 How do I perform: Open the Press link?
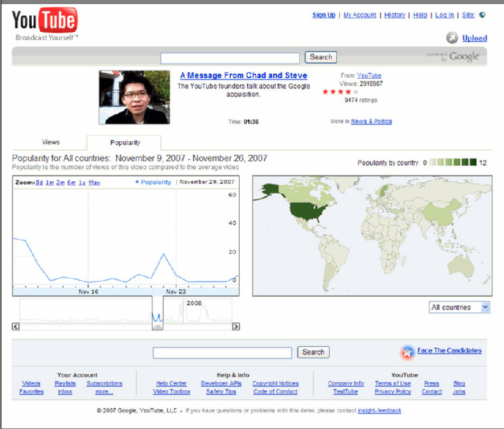click(x=431, y=383)
